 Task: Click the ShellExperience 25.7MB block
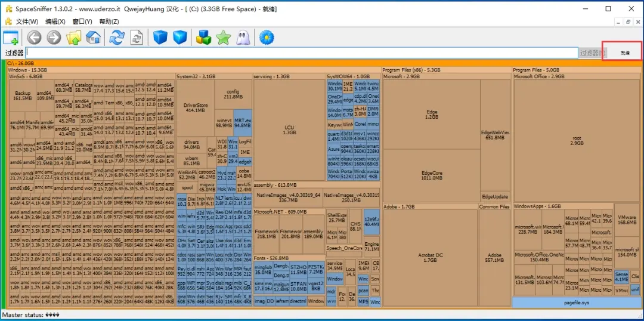pyautogui.click(x=337, y=218)
